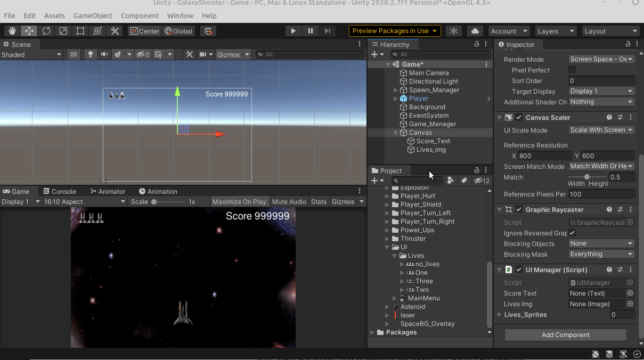
Task: Toggle scene grid visibility icon
Action: click(158, 54)
